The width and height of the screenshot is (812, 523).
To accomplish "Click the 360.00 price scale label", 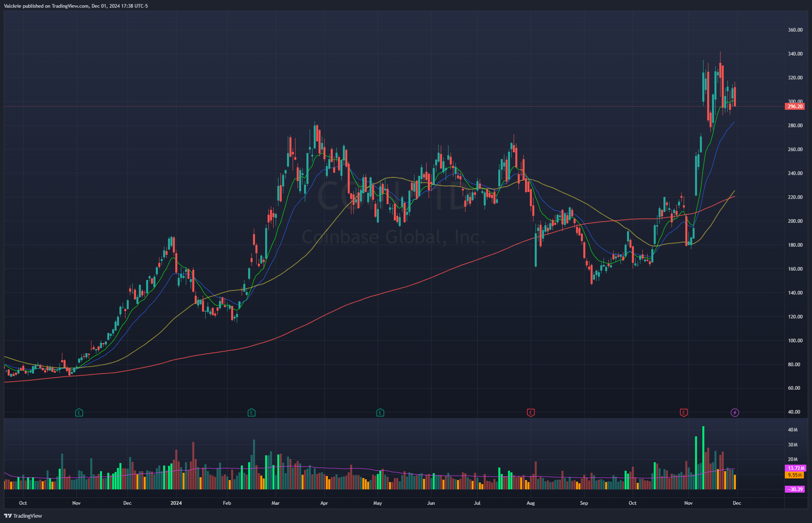I will coord(795,30).
